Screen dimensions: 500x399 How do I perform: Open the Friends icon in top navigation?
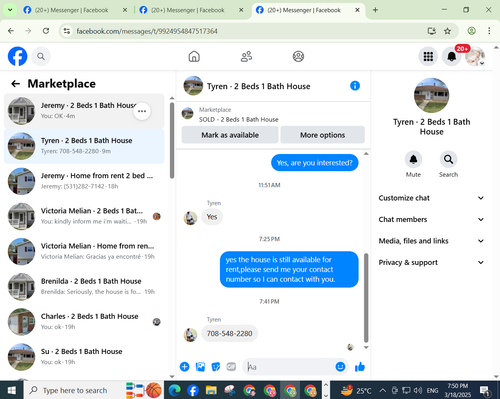246,56
